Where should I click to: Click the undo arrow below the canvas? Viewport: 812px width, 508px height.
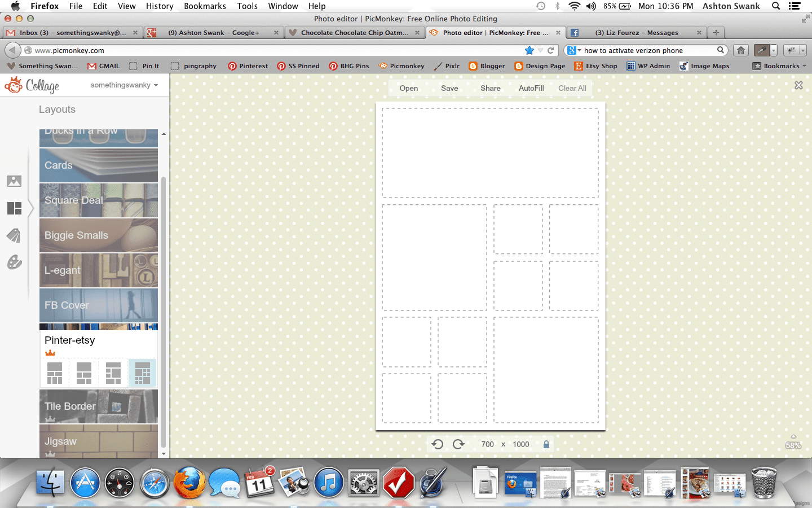[437, 444]
